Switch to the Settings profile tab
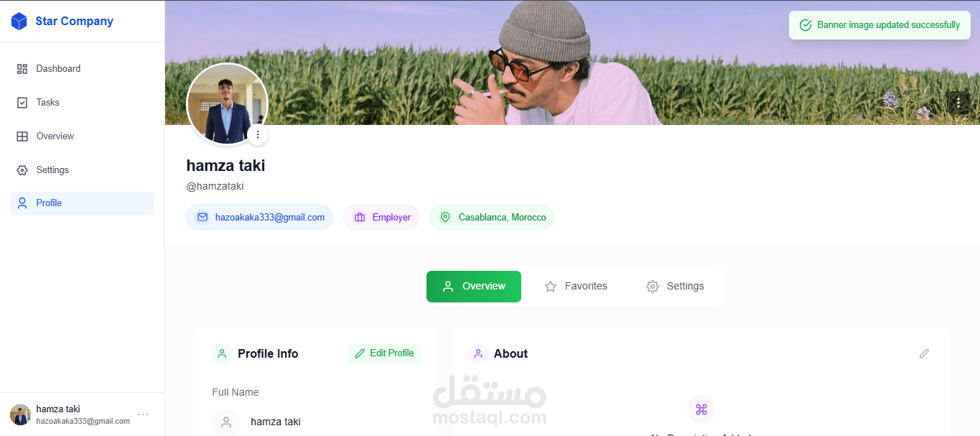The height and width of the screenshot is (436, 980). point(675,287)
